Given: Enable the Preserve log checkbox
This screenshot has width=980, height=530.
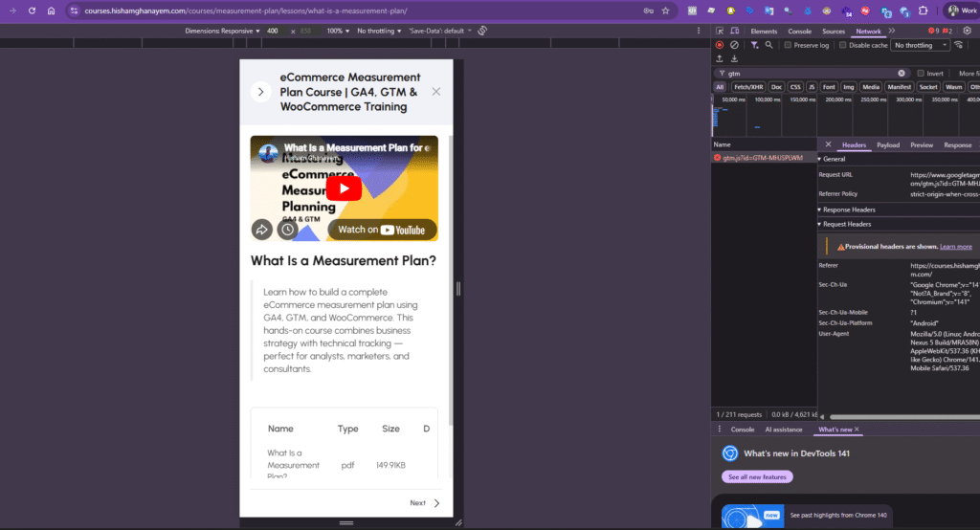Looking at the screenshot, I should tap(788, 45).
